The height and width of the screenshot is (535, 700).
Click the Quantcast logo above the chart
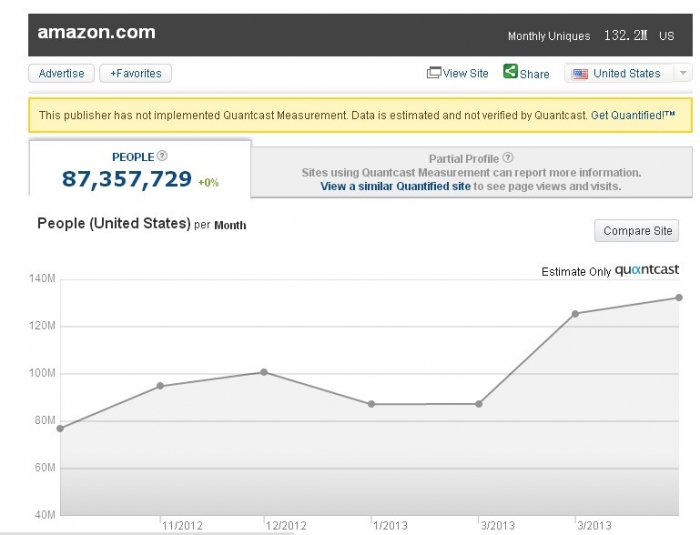tap(647, 270)
